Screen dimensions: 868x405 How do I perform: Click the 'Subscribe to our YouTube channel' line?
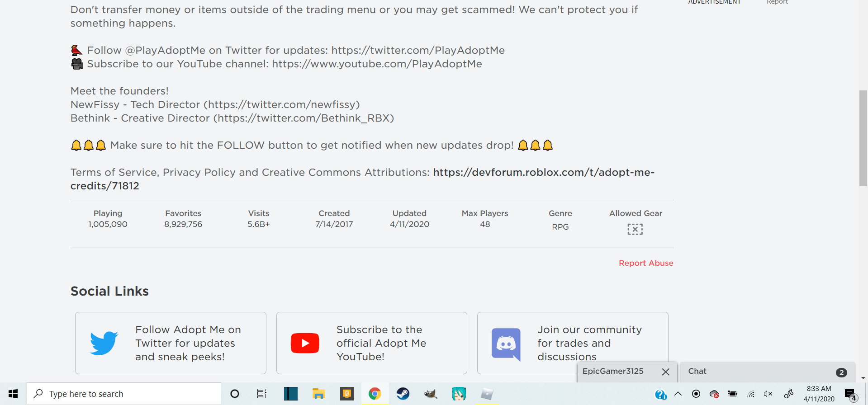coord(276,64)
